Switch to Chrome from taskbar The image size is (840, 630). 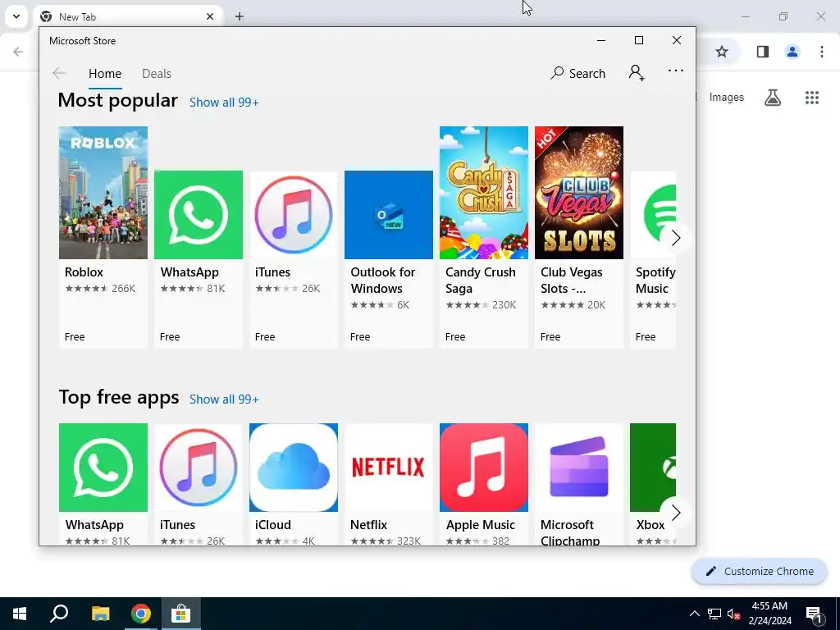pyautogui.click(x=141, y=614)
